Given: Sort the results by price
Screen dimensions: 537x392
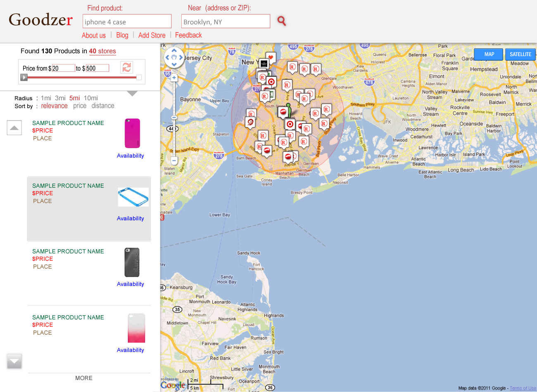Looking at the screenshot, I should pyautogui.click(x=80, y=106).
